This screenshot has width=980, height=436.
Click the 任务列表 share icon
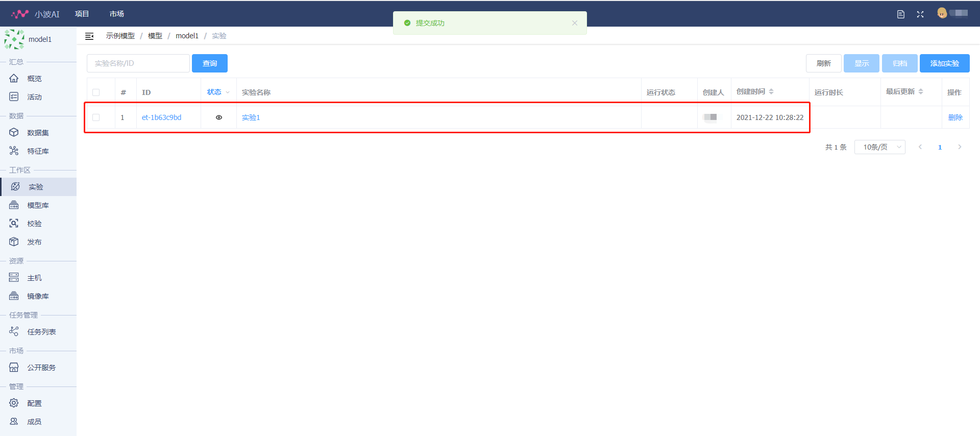pos(14,332)
